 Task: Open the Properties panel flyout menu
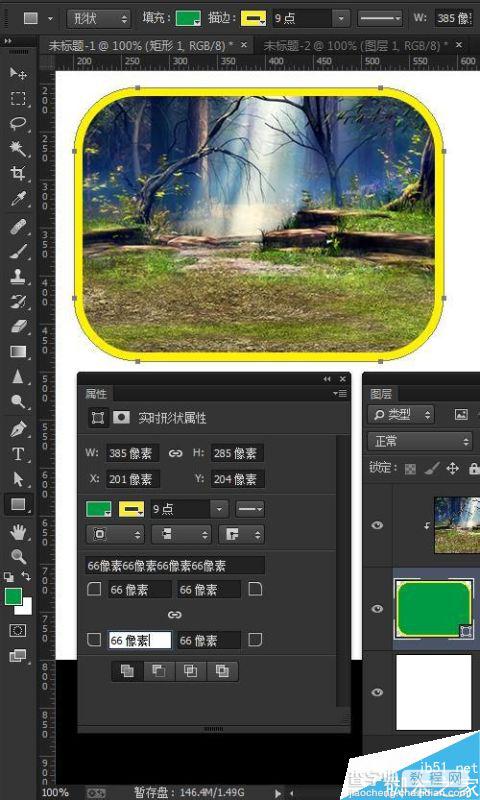[x=340, y=393]
